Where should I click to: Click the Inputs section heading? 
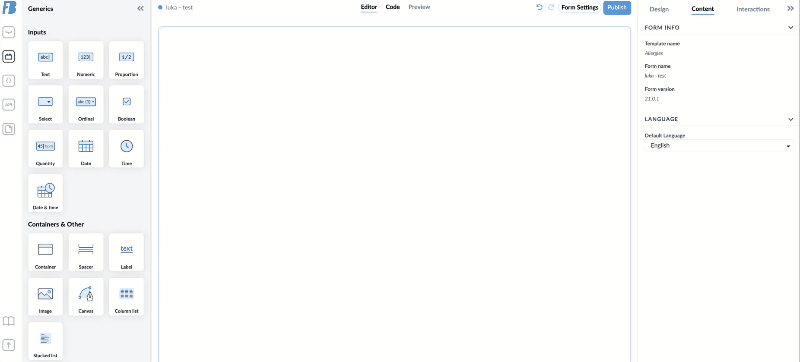click(37, 32)
